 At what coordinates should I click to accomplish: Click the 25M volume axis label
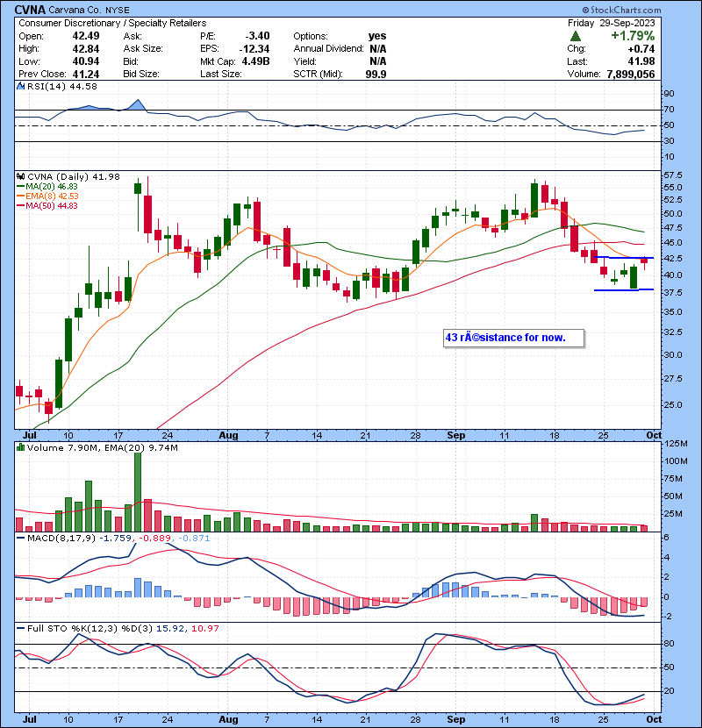673,513
